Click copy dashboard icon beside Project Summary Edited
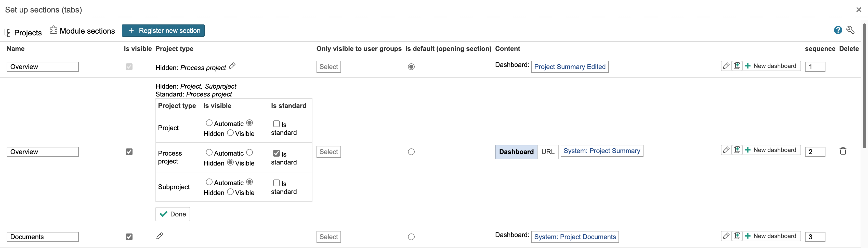The height and width of the screenshot is (248, 868). tap(737, 66)
